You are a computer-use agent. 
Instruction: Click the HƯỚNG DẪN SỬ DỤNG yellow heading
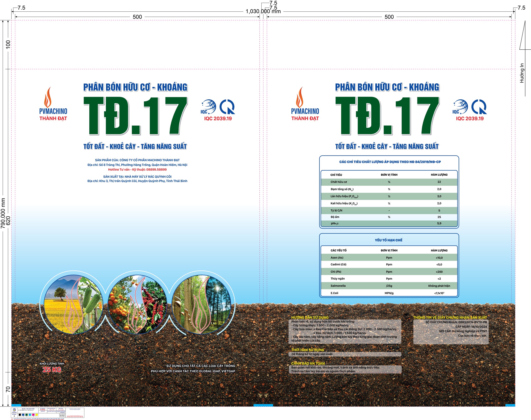click(x=310, y=317)
